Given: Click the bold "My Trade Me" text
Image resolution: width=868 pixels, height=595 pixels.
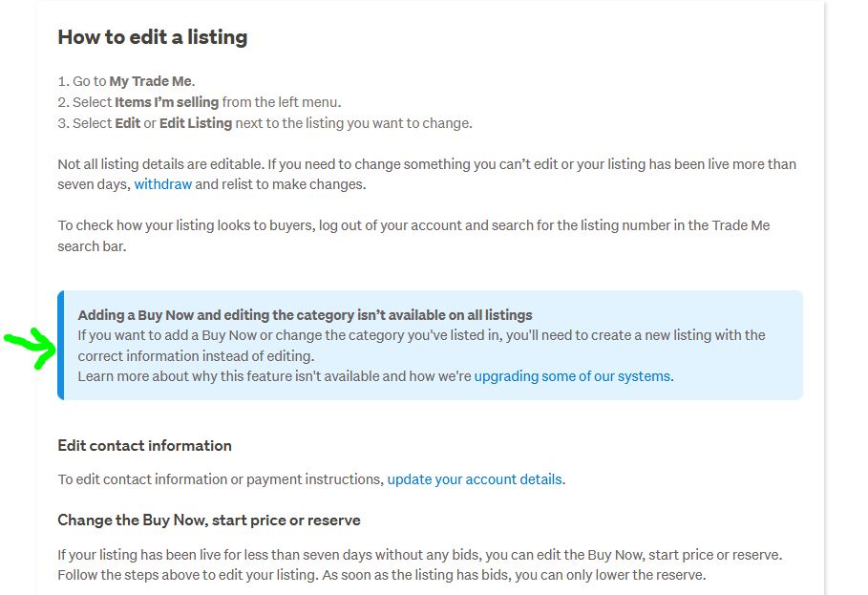Looking at the screenshot, I should point(150,81).
